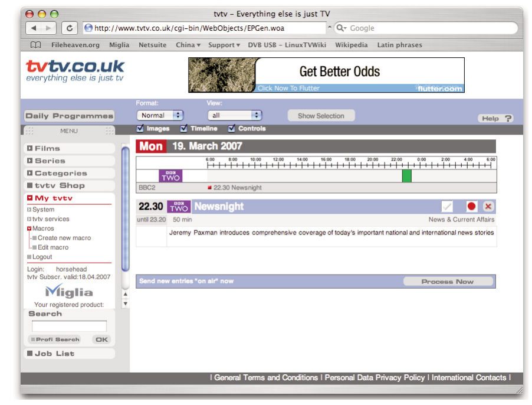Image resolution: width=532 pixels, height=405 pixels.
Task: Uncheck the Timeline checkbox
Action: pyautogui.click(x=184, y=128)
